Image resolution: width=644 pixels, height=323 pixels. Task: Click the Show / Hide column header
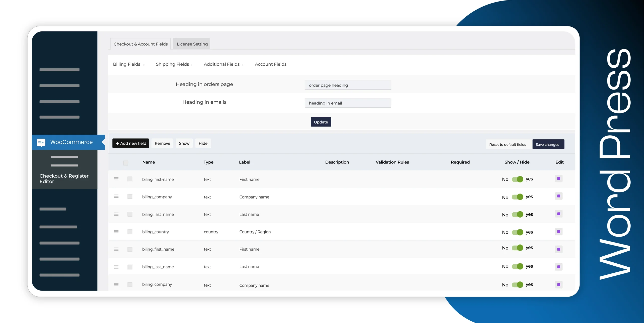(517, 162)
